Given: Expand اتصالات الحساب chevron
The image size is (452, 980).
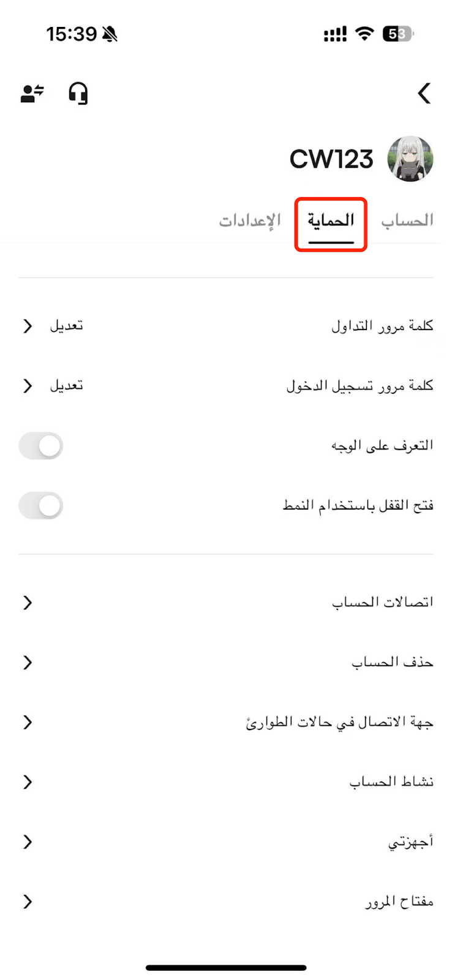Looking at the screenshot, I should pos(28,603).
